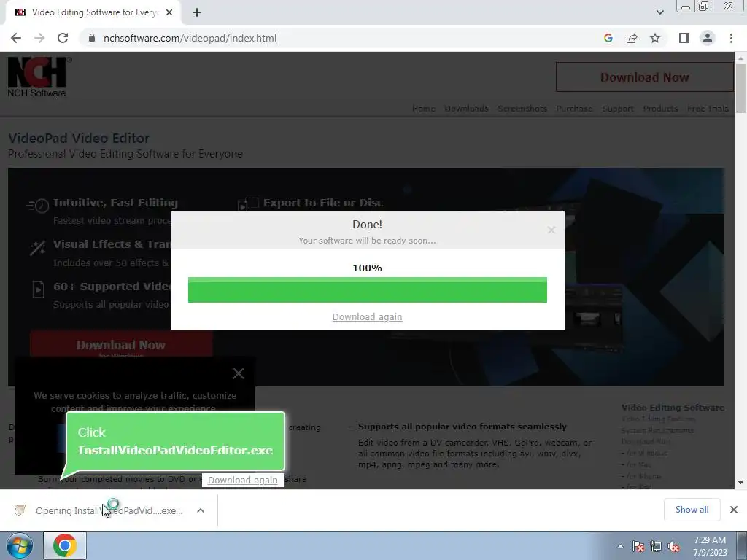Open a new browser tab
Viewport: 747px width, 560px height.
[197, 12]
